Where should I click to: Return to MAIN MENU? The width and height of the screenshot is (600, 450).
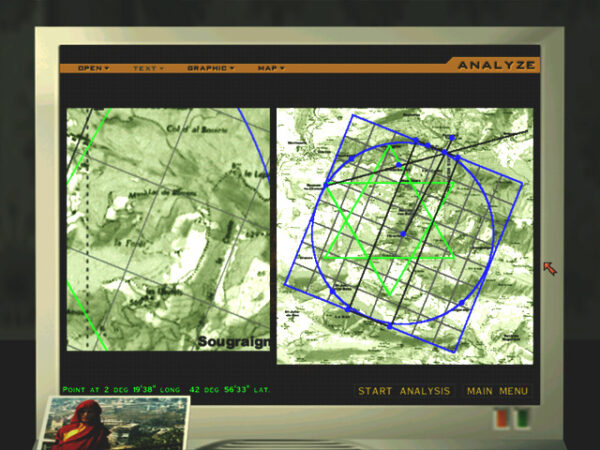pyautogui.click(x=497, y=391)
